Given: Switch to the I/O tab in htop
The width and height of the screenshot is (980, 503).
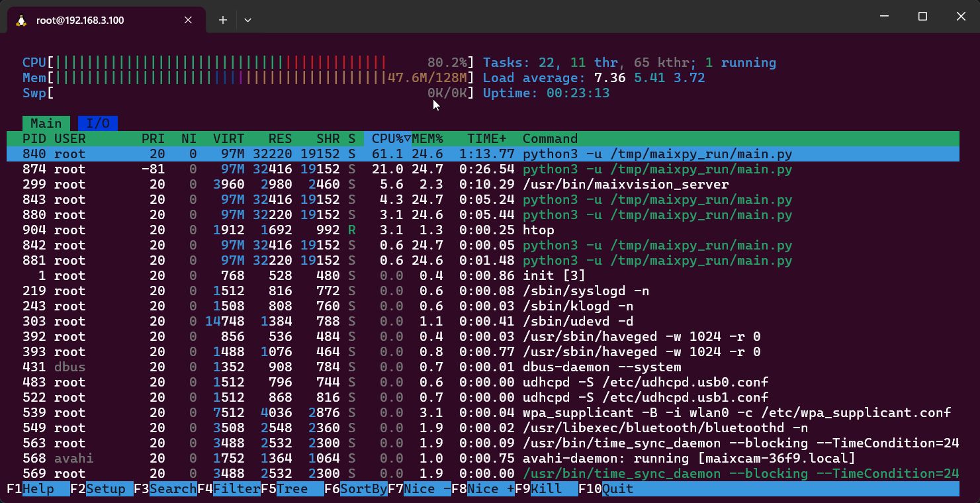Looking at the screenshot, I should pos(98,123).
